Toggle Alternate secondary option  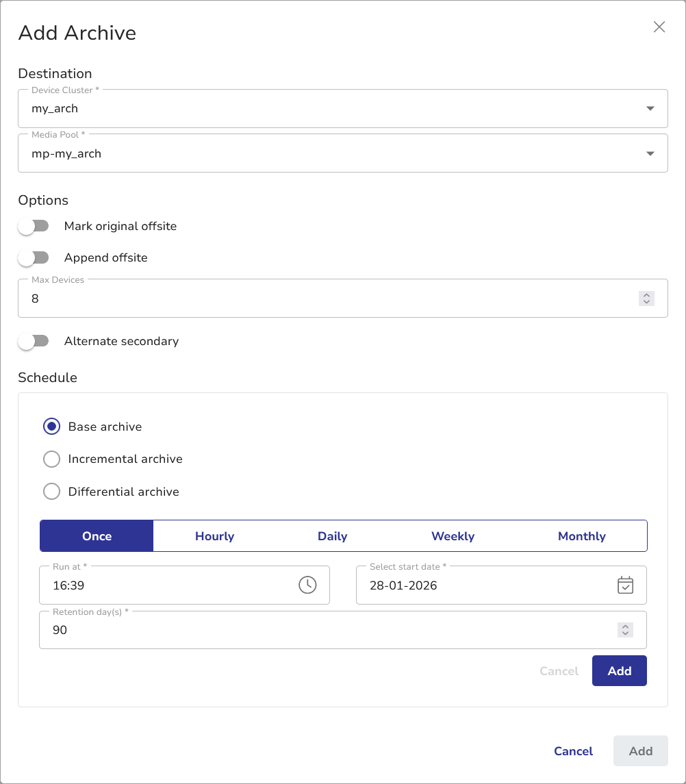[x=34, y=341]
